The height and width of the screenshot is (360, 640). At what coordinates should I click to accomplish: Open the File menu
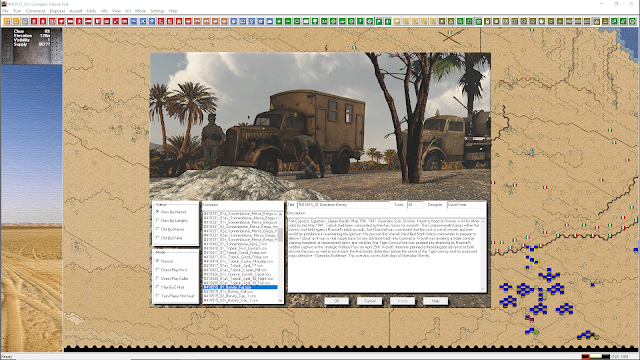pyautogui.click(x=5, y=11)
